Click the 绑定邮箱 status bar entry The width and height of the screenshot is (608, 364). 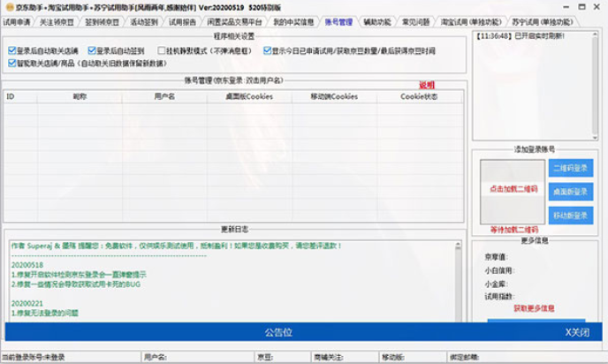coord(464,358)
